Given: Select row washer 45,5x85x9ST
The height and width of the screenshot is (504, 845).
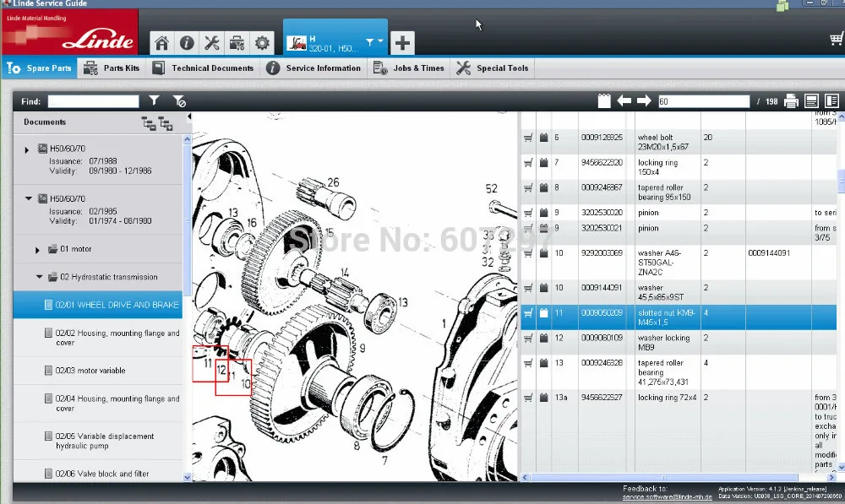Looking at the screenshot, I should (679, 292).
